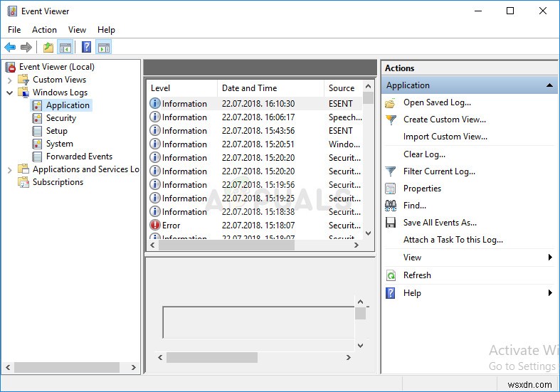Click the blue Help question mark icon
The width and height of the screenshot is (560, 392).
pyautogui.click(x=86, y=48)
